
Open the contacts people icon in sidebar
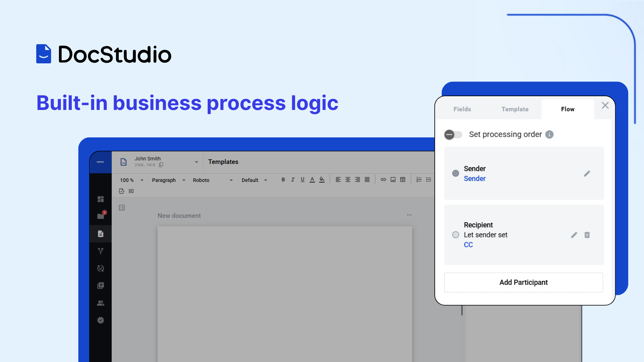click(x=101, y=303)
